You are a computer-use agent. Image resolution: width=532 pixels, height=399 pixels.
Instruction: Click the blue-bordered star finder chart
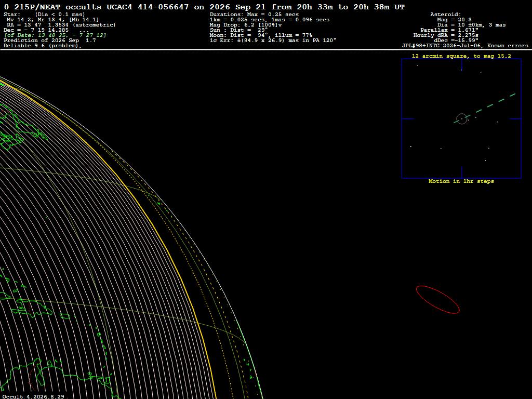click(461, 119)
